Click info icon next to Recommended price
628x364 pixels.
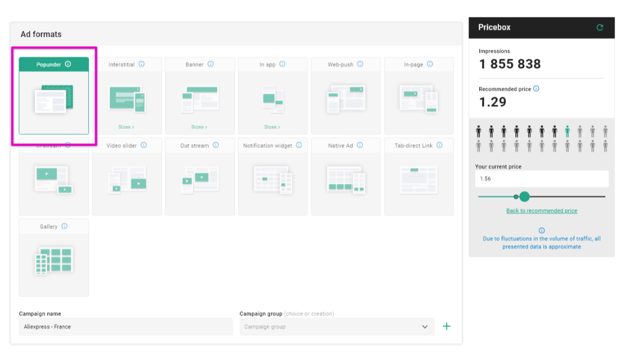(536, 88)
